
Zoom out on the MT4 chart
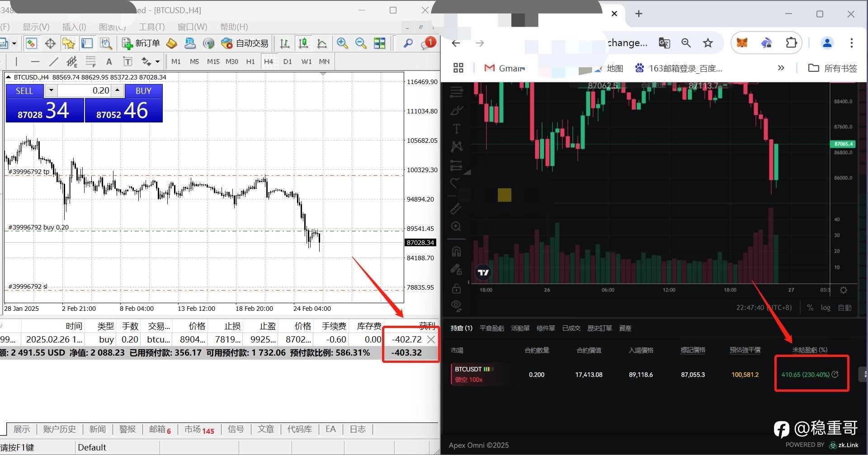coord(361,43)
